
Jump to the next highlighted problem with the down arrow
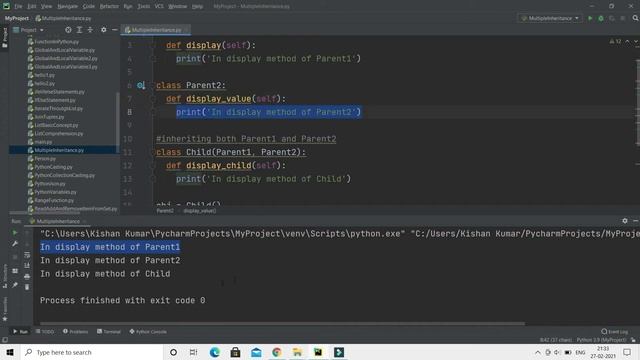pos(636,42)
